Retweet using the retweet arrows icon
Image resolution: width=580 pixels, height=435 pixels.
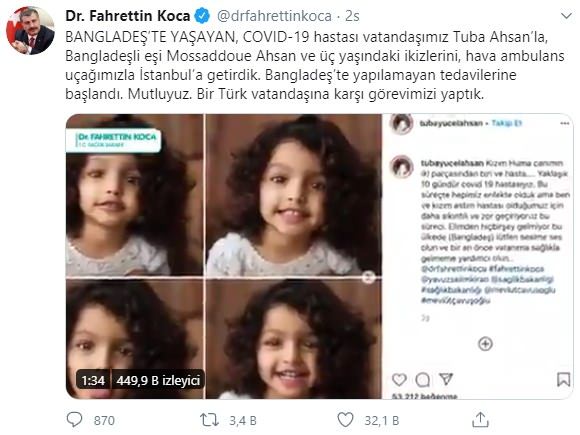209,420
